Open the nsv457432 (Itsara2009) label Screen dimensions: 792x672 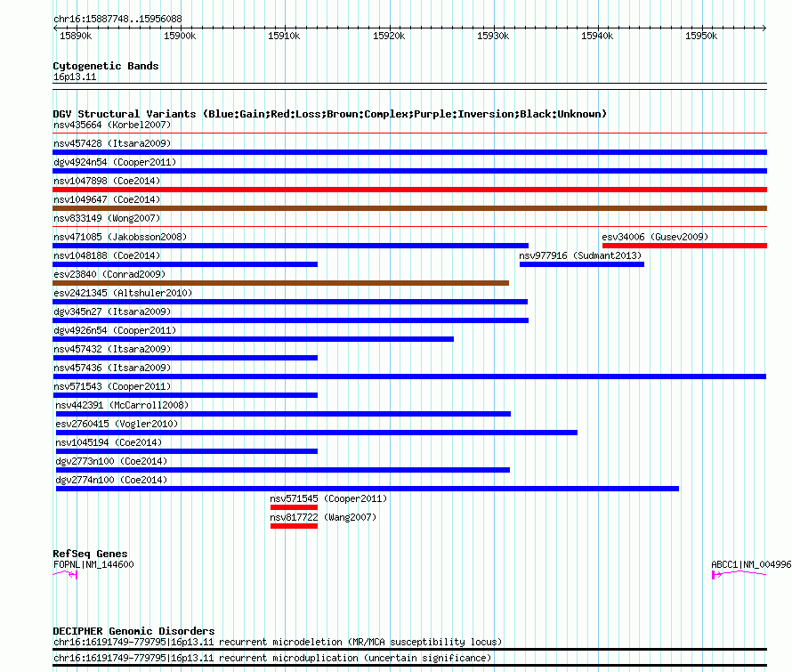click(112, 349)
